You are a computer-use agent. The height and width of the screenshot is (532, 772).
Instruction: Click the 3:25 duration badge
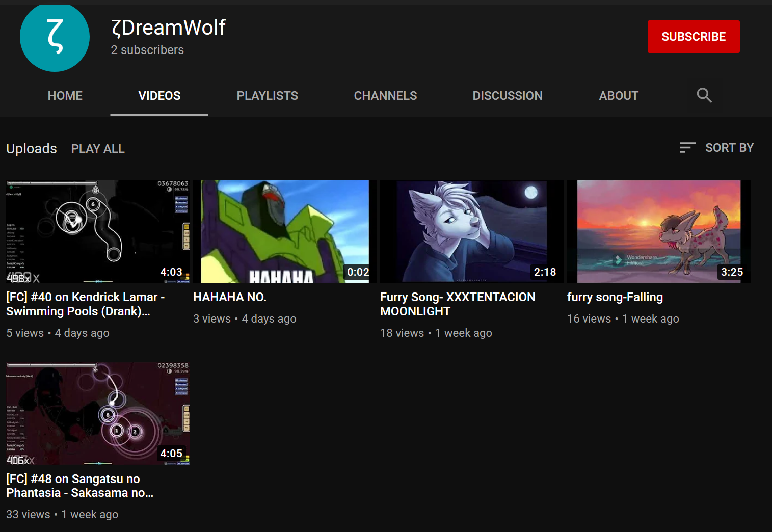(x=732, y=272)
